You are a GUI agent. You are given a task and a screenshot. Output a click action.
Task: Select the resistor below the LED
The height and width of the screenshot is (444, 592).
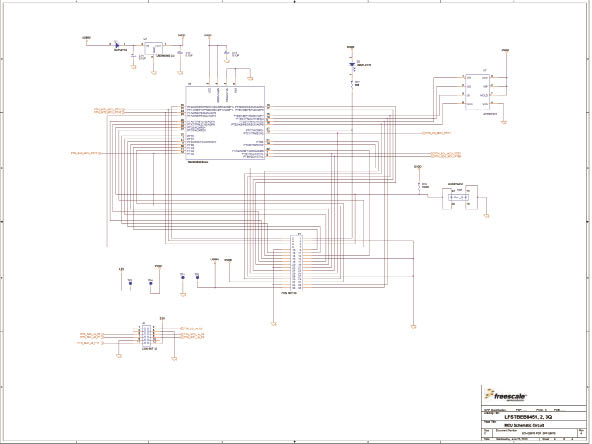pyautogui.click(x=352, y=85)
